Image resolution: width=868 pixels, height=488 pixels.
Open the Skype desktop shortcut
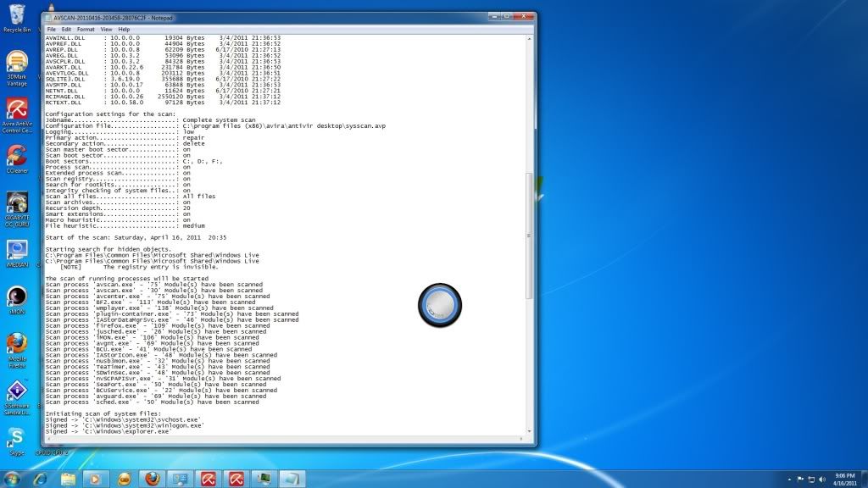(x=17, y=441)
